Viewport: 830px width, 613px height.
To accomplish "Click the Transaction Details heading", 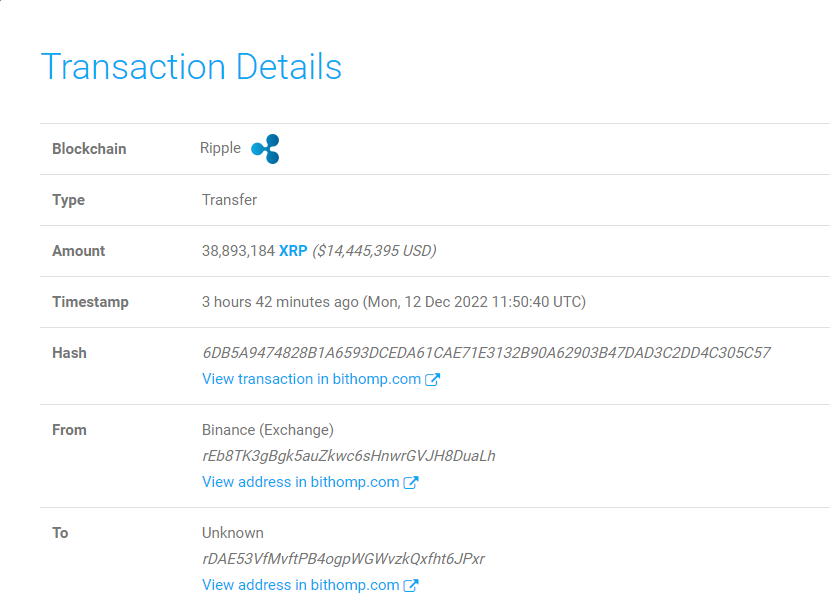I will [191, 67].
